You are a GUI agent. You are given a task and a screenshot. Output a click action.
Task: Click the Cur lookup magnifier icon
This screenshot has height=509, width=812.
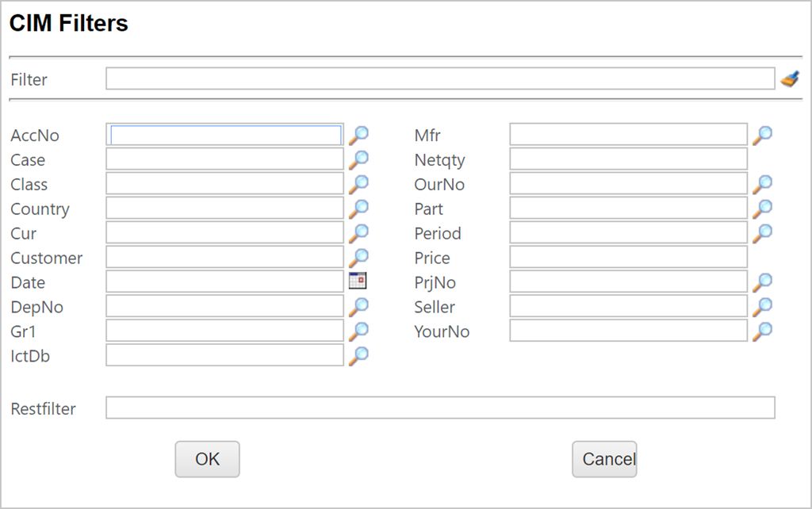(359, 233)
